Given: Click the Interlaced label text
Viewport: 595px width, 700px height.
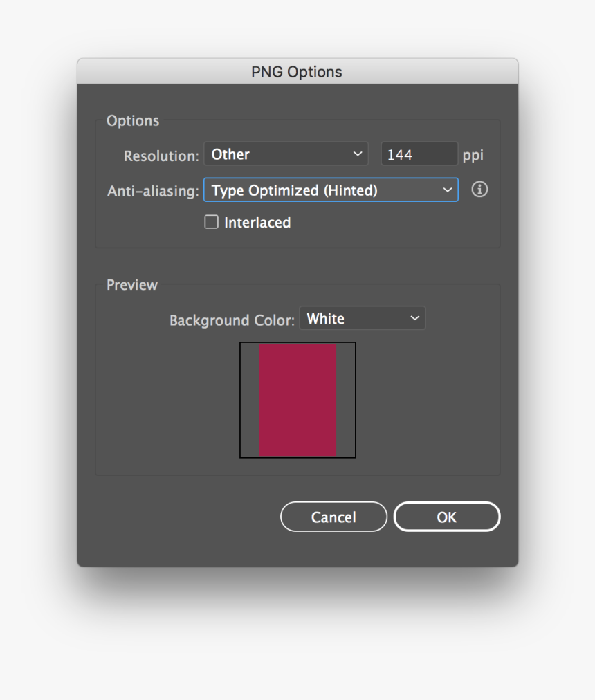Looking at the screenshot, I should [x=257, y=223].
